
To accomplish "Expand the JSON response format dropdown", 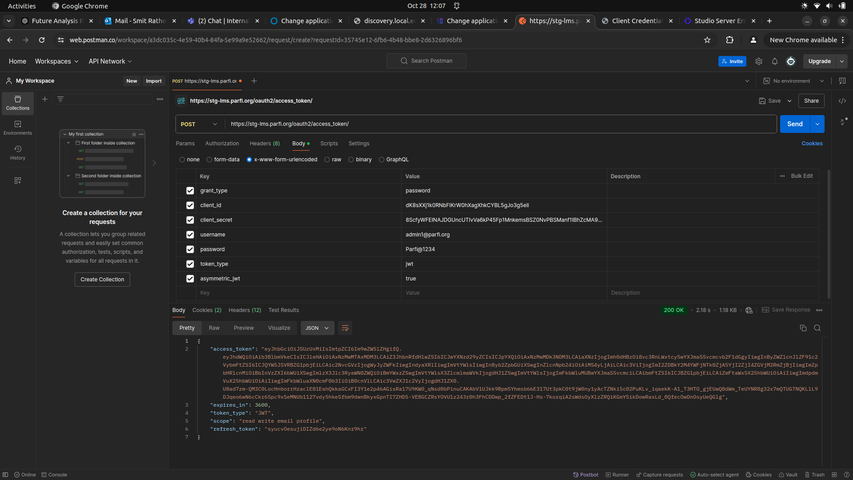I will click(x=317, y=328).
